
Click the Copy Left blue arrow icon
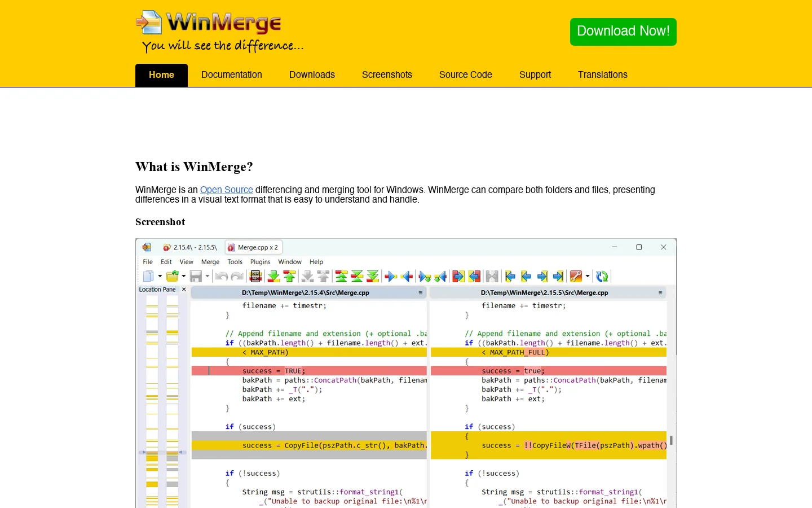pyautogui.click(x=407, y=276)
